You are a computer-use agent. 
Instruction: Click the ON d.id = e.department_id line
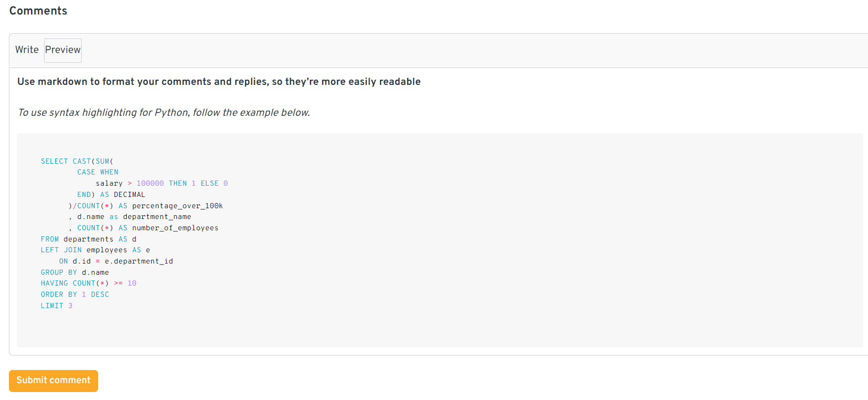tap(116, 261)
